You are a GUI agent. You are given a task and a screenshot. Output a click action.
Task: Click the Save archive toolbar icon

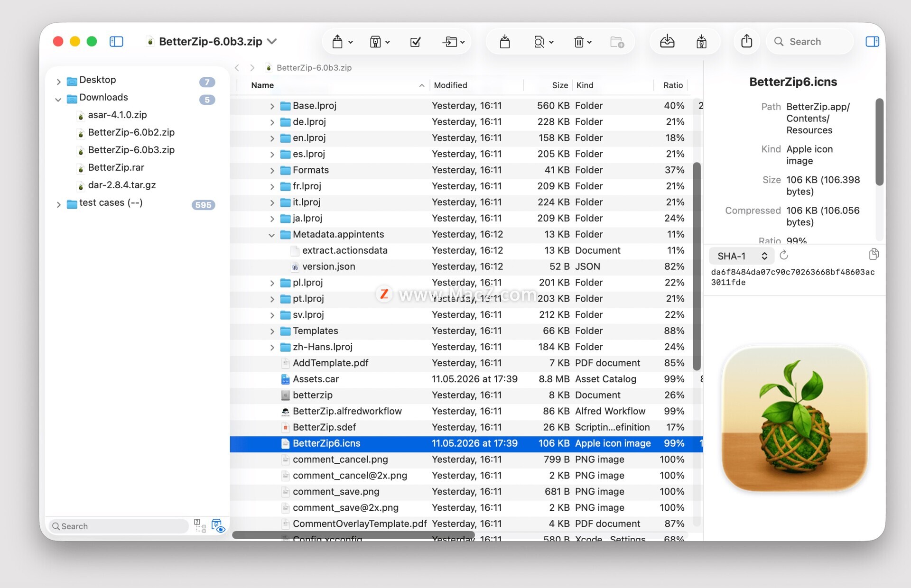click(375, 42)
